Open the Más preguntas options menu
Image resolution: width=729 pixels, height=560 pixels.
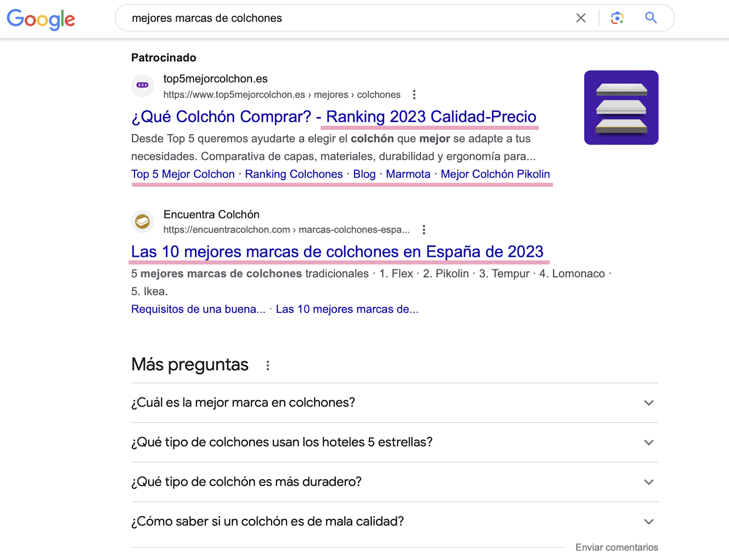coord(268,365)
